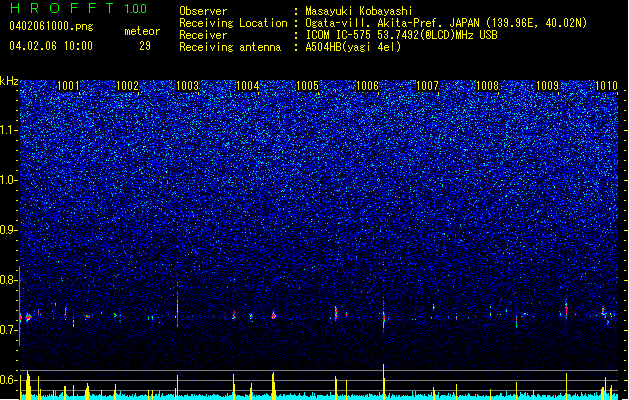The width and height of the screenshot is (629, 400).
Task: Click the date stamp 04.02.06 10:00
Action: (x=51, y=46)
